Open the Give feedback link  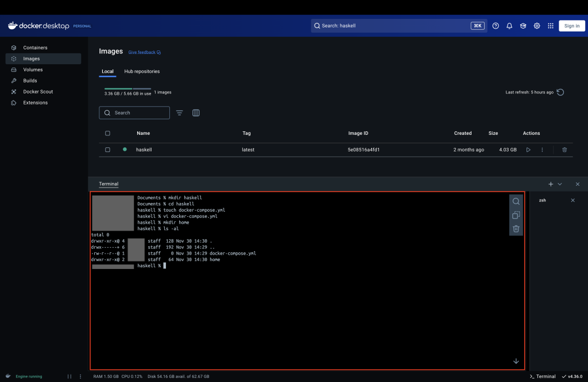pyautogui.click(x=141, y=52)
